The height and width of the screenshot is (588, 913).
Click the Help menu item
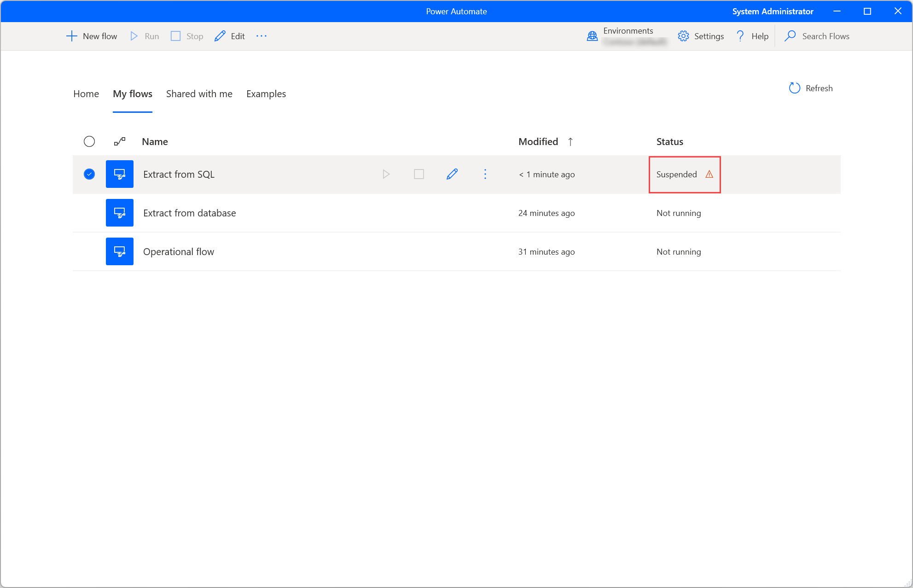[759, 36]
